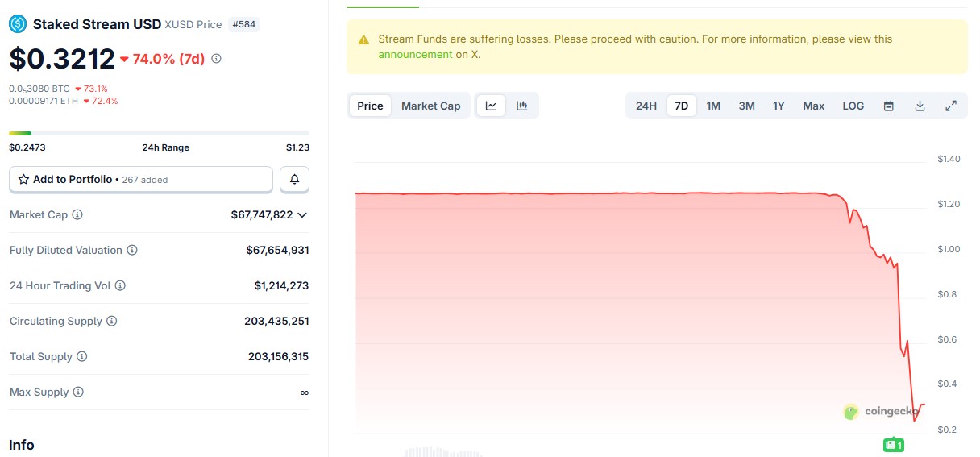Click the green event marker on chart
The width and height of the screenshot is (980, 457).
click(x=893, y=445)
